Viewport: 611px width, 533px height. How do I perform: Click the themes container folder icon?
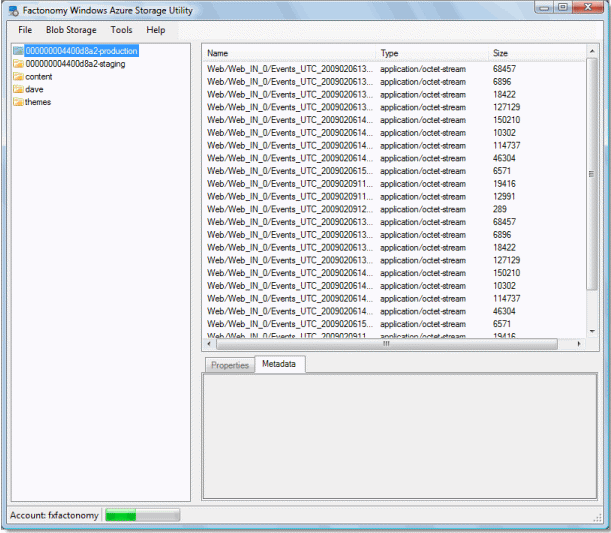pyautogui.click(x=18, y=102)
